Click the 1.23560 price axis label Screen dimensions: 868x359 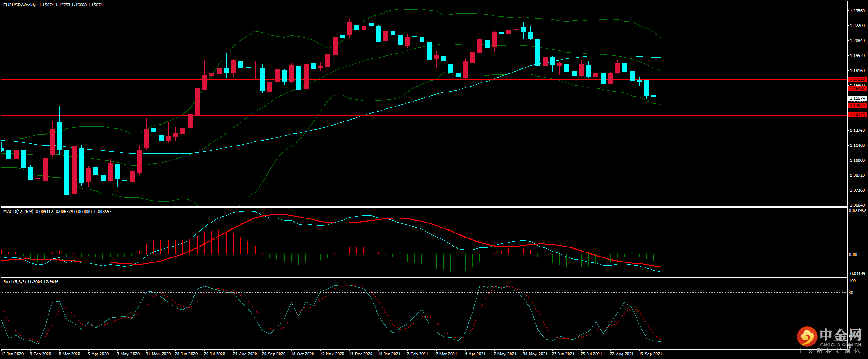point(857,10)
